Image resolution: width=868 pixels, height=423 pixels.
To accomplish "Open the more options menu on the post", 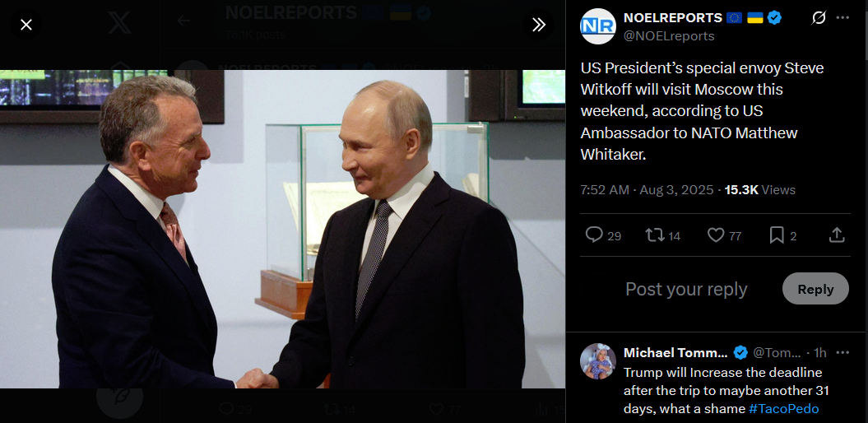I will pos(842,18).
